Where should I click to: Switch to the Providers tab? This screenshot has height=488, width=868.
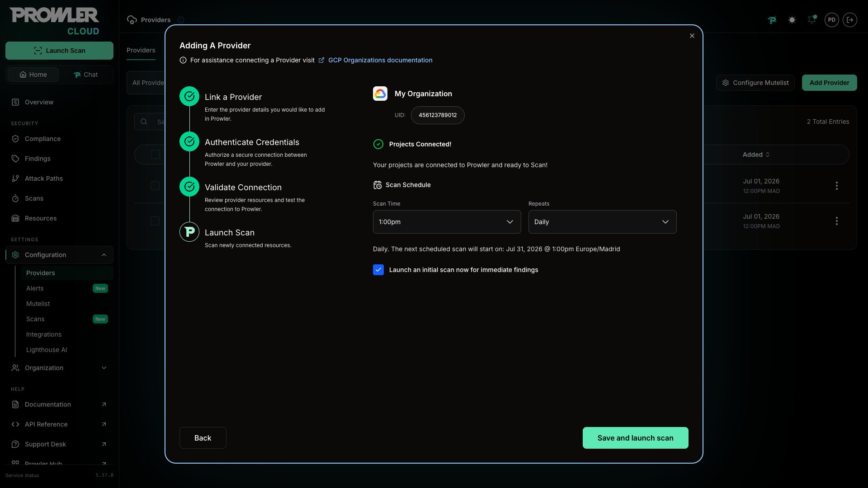[141, 50]
